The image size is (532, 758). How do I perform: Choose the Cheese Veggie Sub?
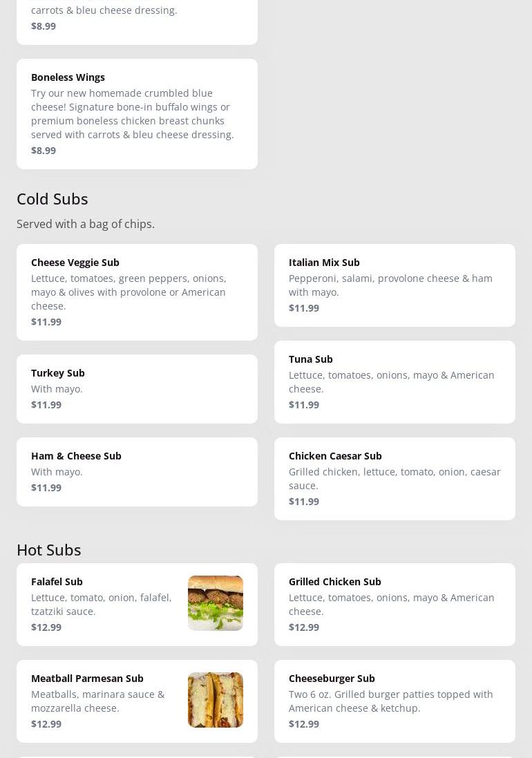pyautogui.click(x=75, y=263)
